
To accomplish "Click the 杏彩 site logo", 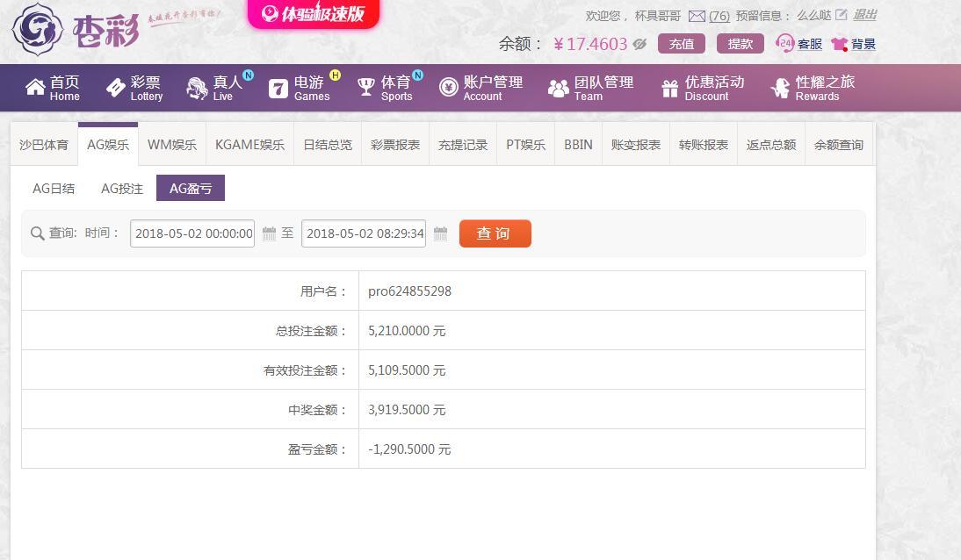I will (x=75, y=29).
